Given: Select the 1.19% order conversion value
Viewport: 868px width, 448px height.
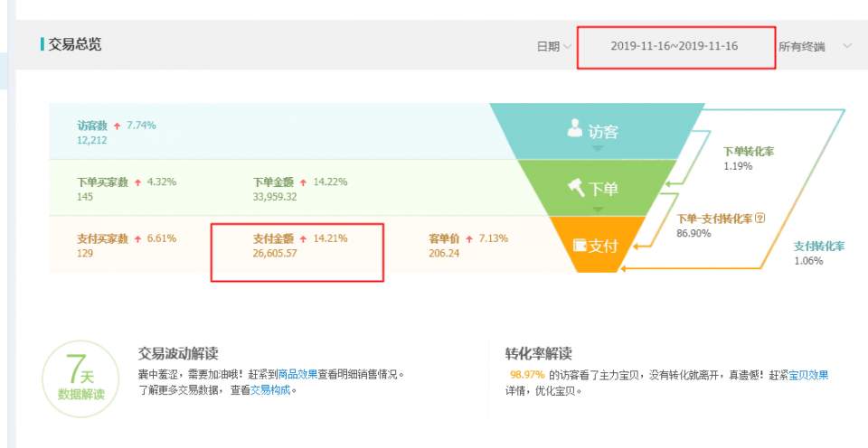Looking at the screenshot, I should pos(738,166).
